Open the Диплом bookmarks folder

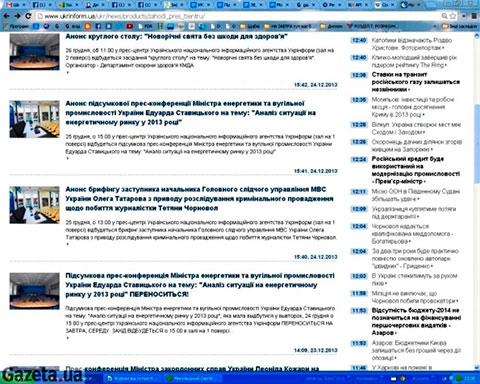331,26
